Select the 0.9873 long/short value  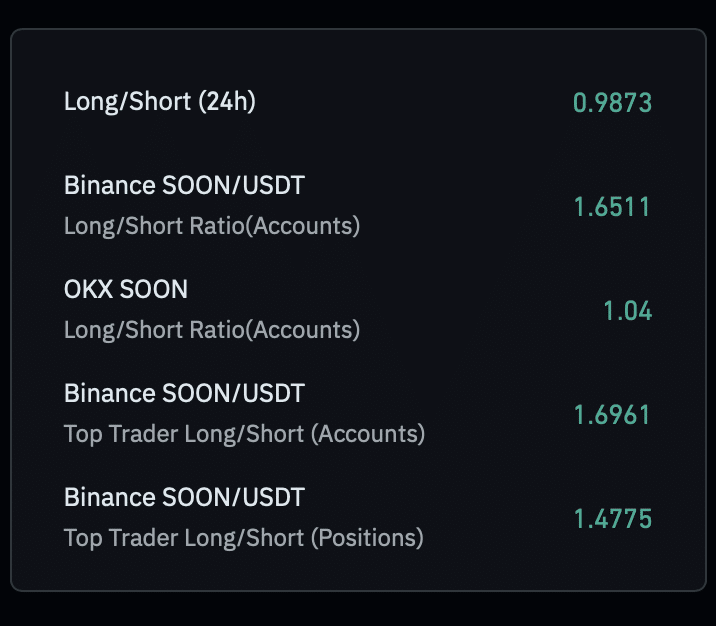[x=612, y=102]
